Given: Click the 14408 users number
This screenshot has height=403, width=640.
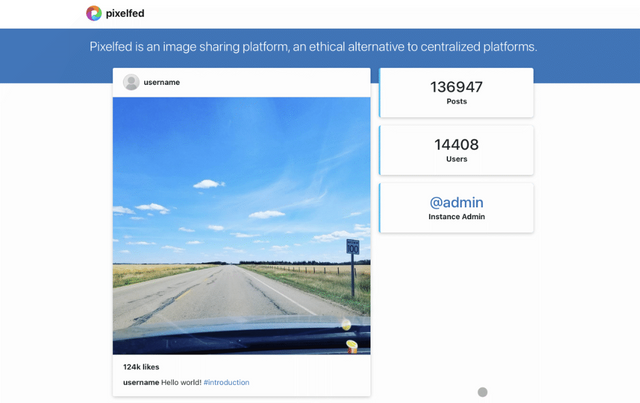Looking at the screenshot, I should (456, 145).
